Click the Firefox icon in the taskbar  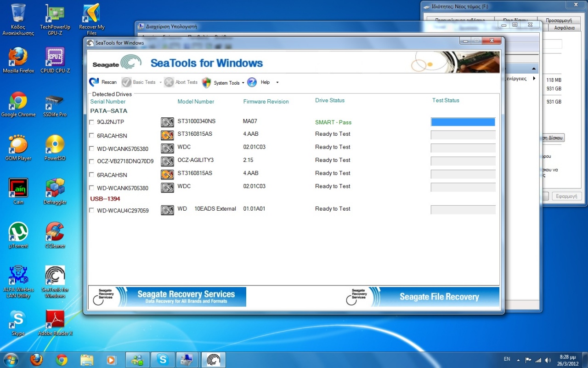coord(36,359)
